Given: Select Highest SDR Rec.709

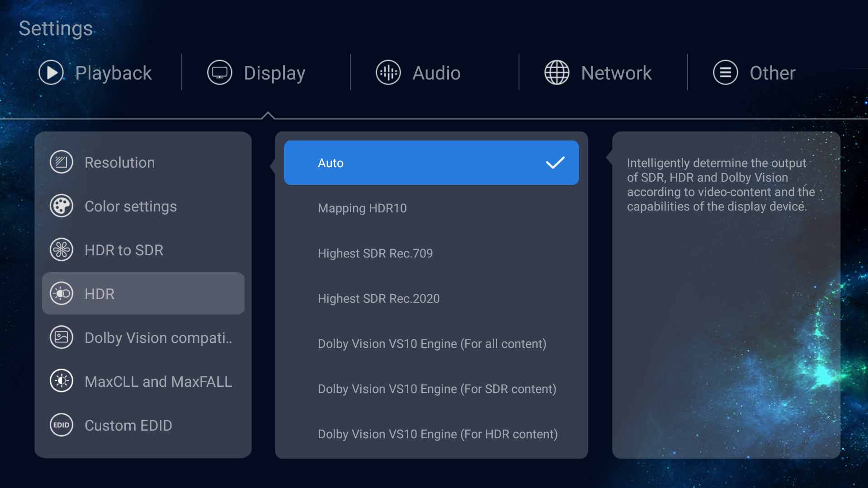Looking at the screenshot, I should coord(431,253).
